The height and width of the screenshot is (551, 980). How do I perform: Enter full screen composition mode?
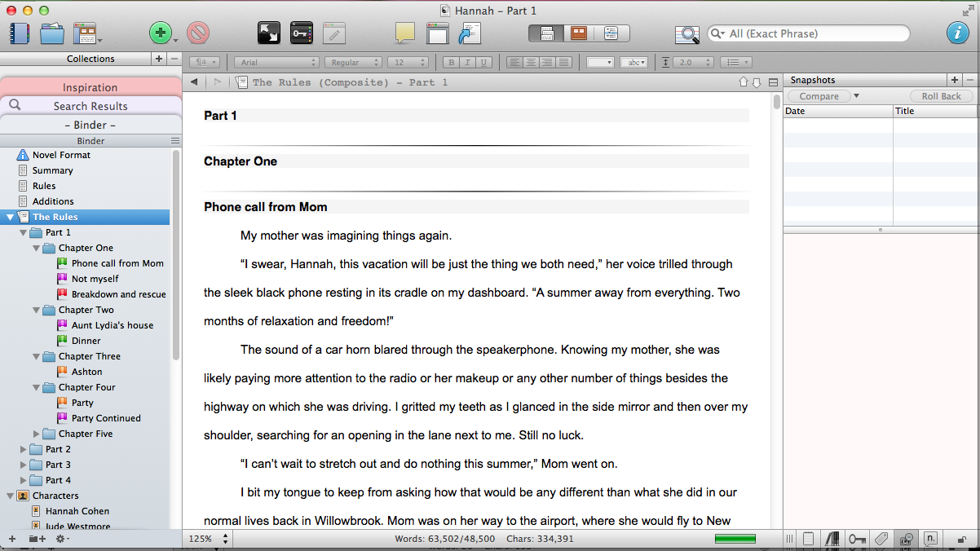269,33
